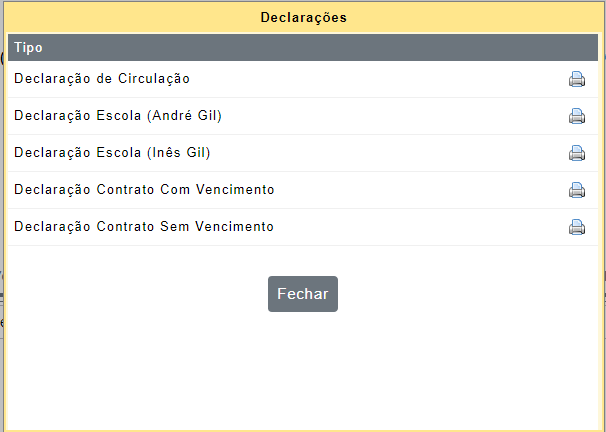Click empty white area below Fechar button
This screenshot has width=606, height=432.
(303, 367)
